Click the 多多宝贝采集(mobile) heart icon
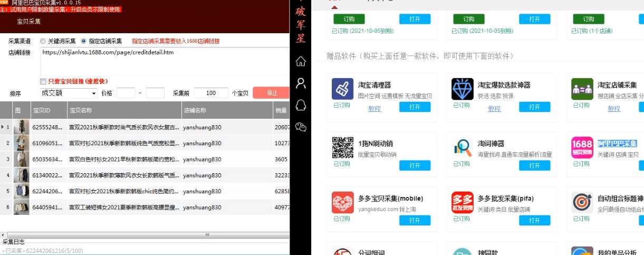This screenshot has height=255, width=644. (342, 202)
